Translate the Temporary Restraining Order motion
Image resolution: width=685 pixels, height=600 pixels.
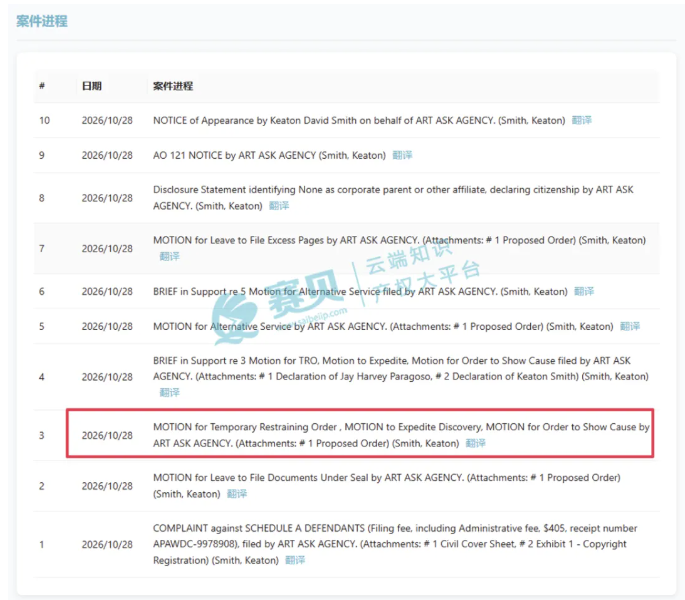[x=475, y=443]
